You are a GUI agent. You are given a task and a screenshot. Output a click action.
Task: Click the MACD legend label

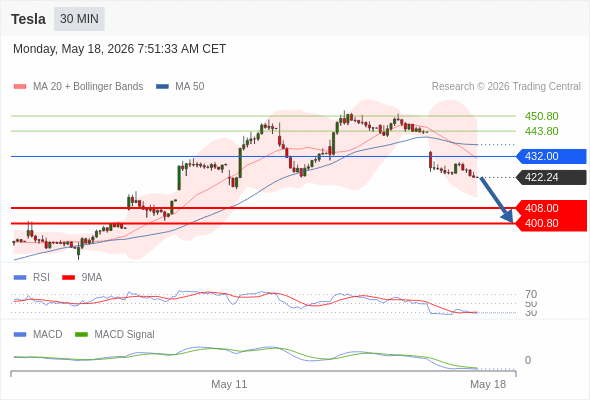[x=48, y=335]
